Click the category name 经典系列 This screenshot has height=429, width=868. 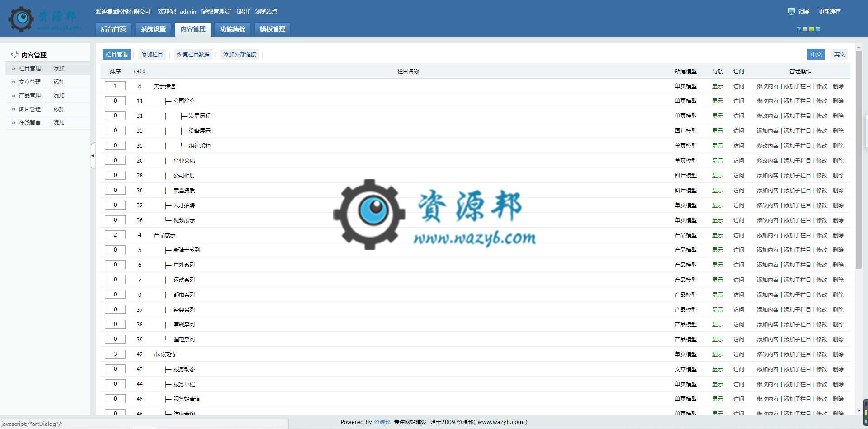pyautogui.click(x=184, y=310)
